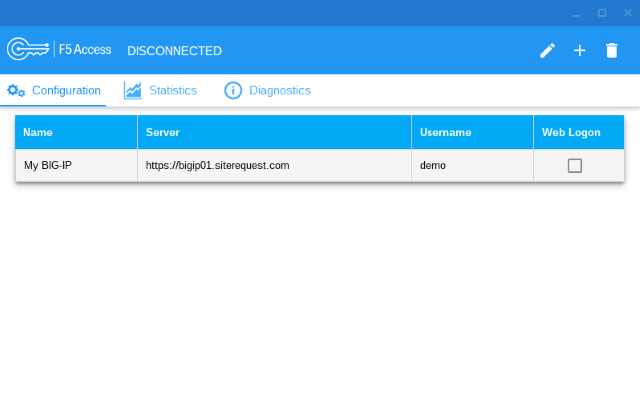Click the https://bigip01.siterequest.com server cell
Image resolution: width=640 pixels, height=400 pixels.
(274, 165)
